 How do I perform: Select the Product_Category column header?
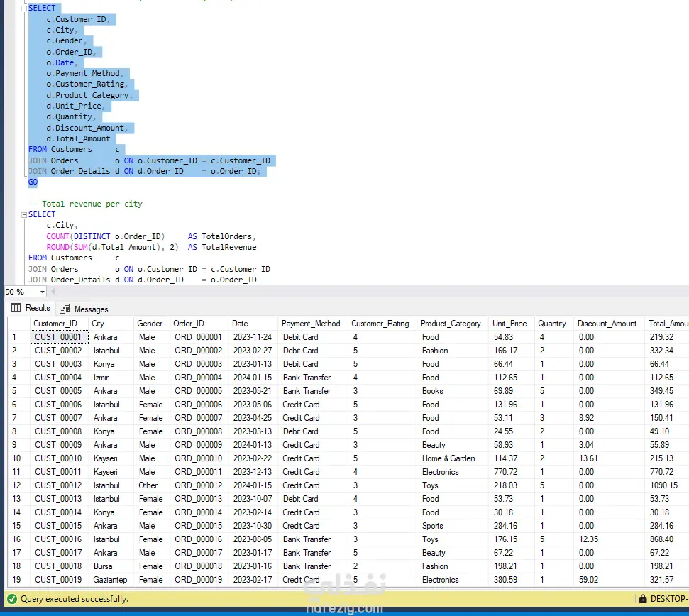pyautogui.click(x=453, y=324)
